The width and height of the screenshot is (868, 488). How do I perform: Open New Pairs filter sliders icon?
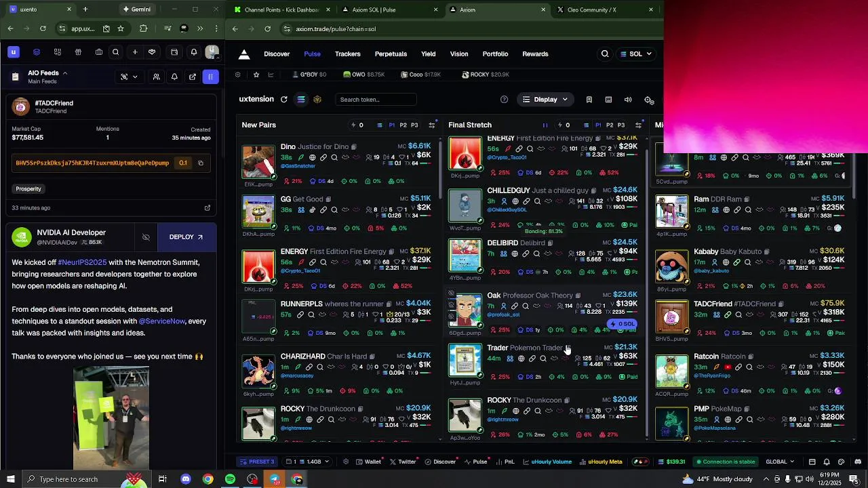pyautogui.click(x=431, y=125)
